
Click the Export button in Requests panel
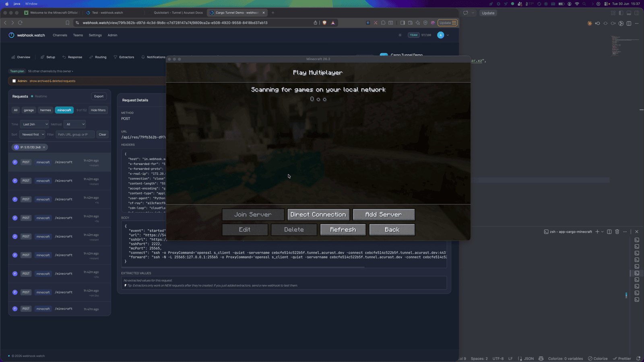point(99,96)
